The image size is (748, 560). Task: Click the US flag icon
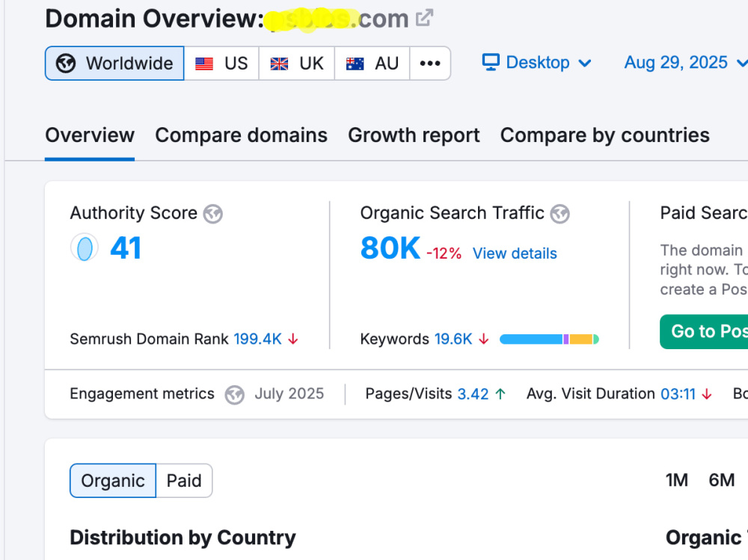pyautogui.click(x=204, y=64)
